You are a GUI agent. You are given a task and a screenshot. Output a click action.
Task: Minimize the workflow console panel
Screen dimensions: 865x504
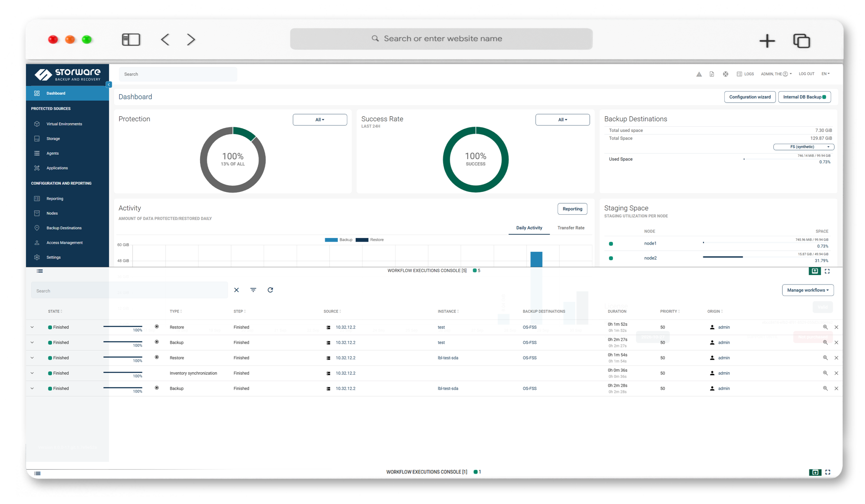[x=815, y=271]
